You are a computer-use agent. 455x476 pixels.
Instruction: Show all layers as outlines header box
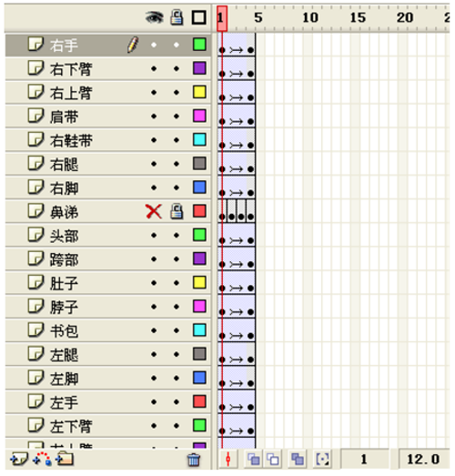point(199,17)
